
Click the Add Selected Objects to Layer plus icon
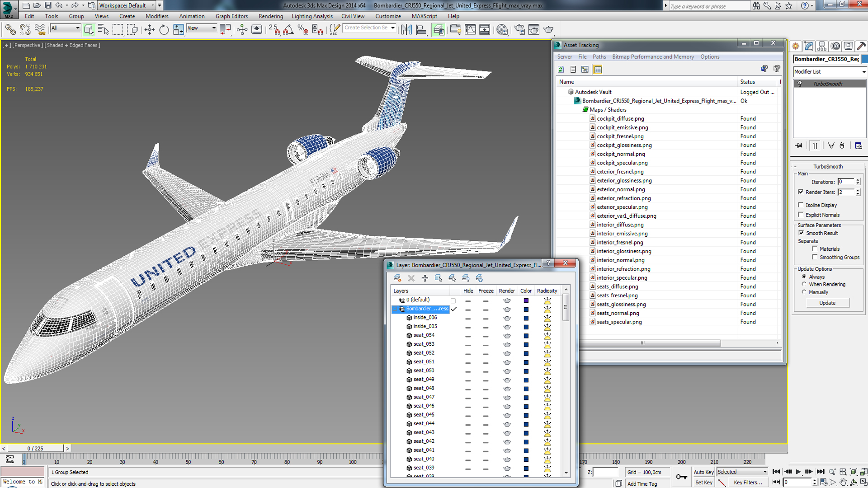tap(425, 278)
